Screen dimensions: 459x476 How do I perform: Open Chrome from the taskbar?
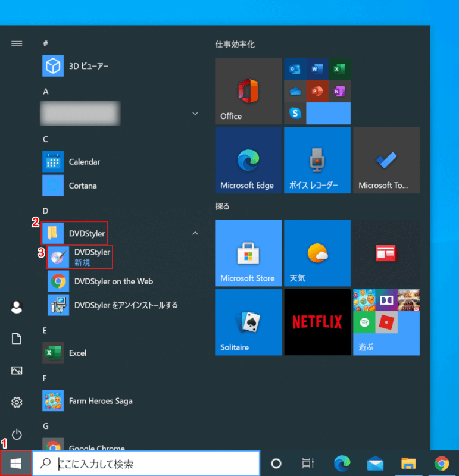point(441,464)
